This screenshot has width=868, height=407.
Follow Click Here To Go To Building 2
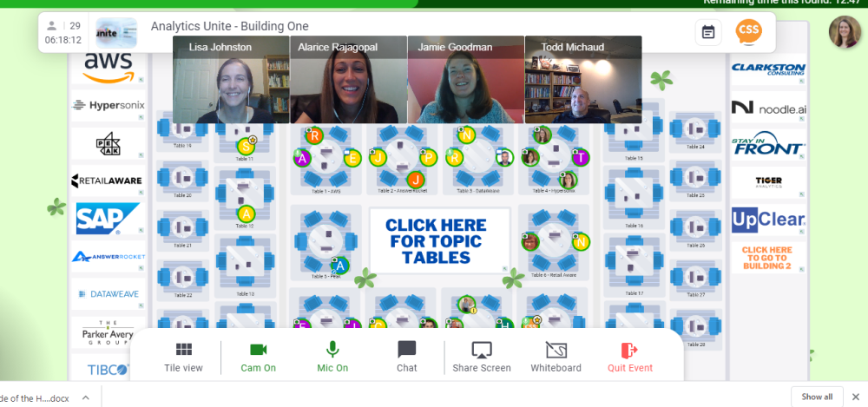[766, 258]
